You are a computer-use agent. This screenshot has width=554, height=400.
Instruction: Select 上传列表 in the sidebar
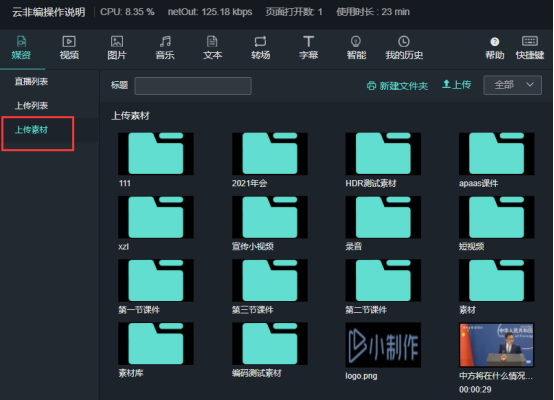click(31, 106)
